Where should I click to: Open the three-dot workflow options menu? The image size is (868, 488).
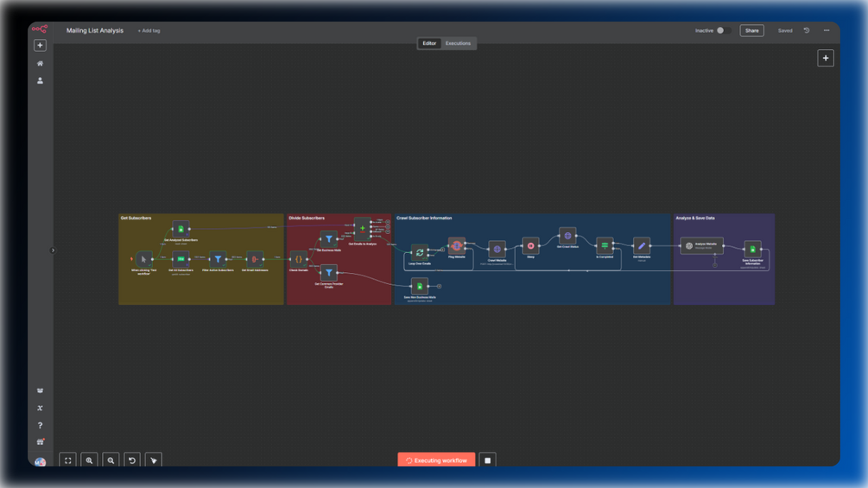click(827, 30)
